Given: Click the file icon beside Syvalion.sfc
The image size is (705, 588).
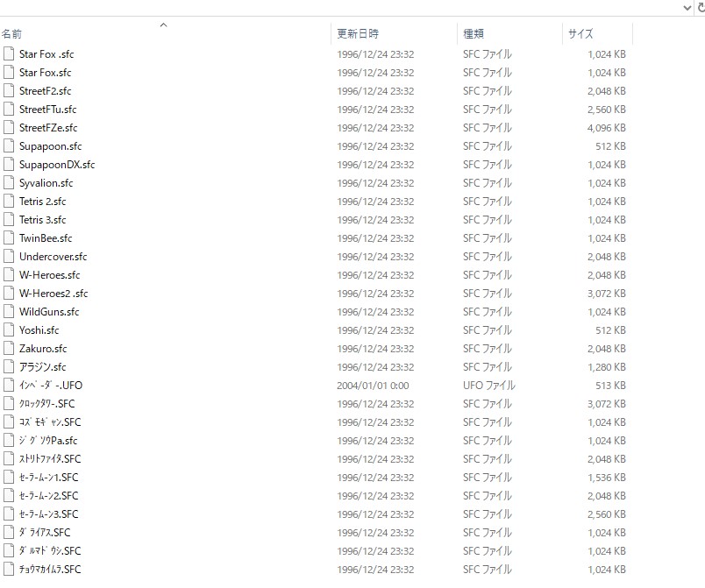Looking at the screenshot, I should point(9,183).
